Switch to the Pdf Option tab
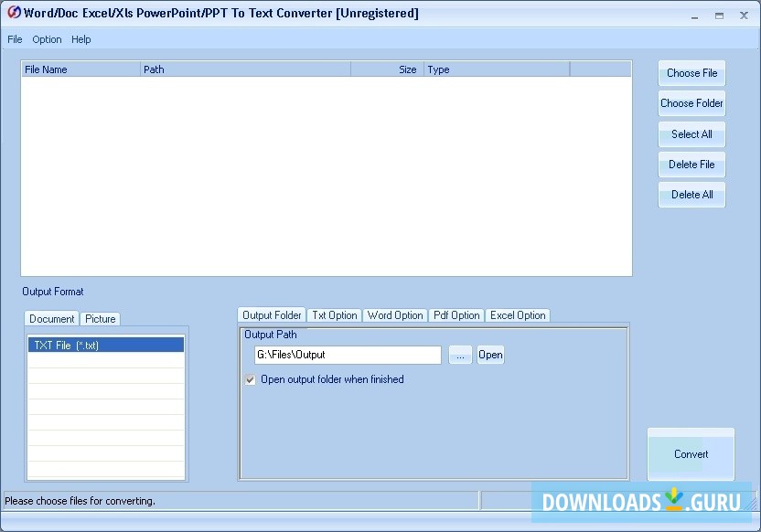 point(456,315)
